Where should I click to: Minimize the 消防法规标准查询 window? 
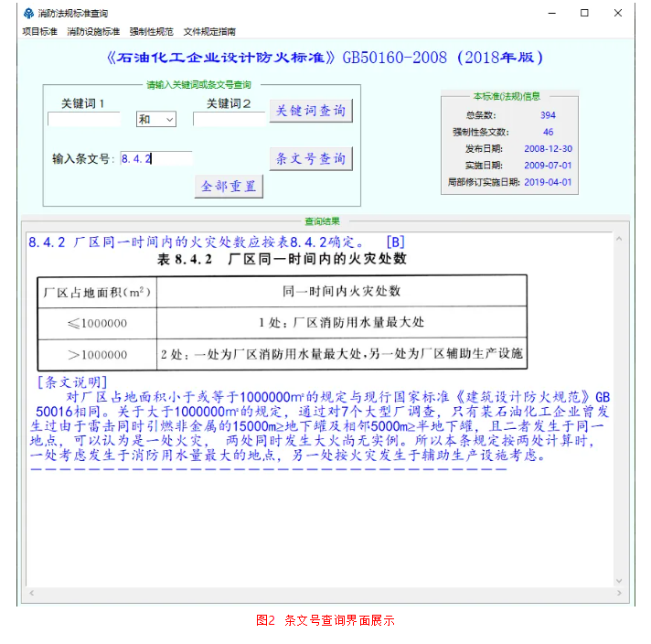[551, 14]
